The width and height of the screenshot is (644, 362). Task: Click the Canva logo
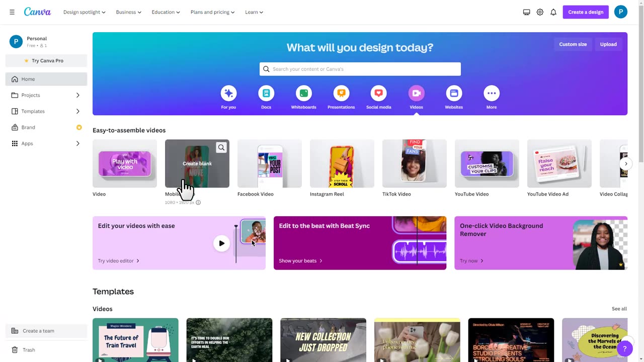(x=37, y=12)
